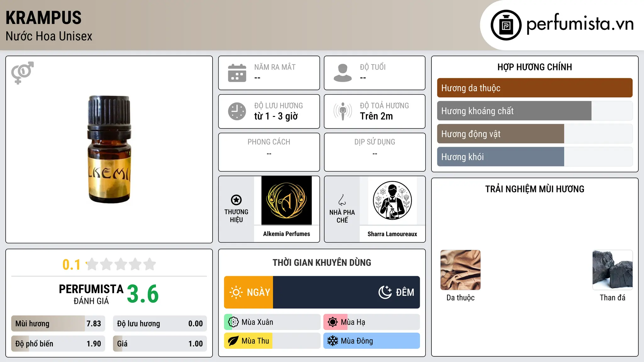
Task: Click the Krampus perfume bottle image
Action: pos(109,149)
